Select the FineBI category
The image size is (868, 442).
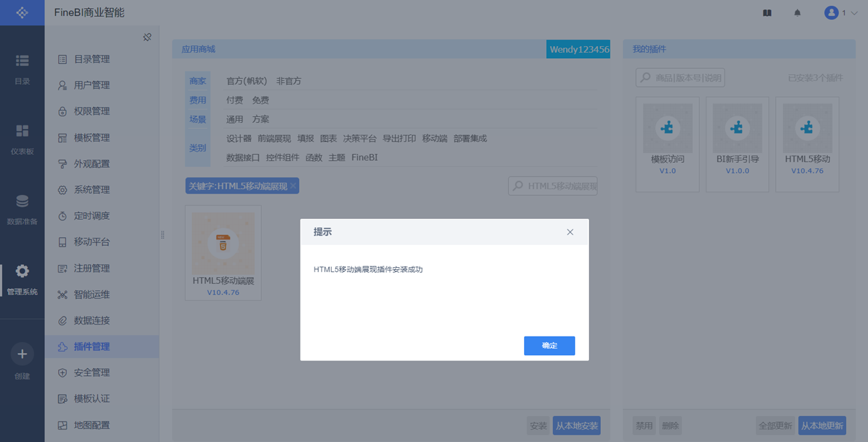click(365, 158)
